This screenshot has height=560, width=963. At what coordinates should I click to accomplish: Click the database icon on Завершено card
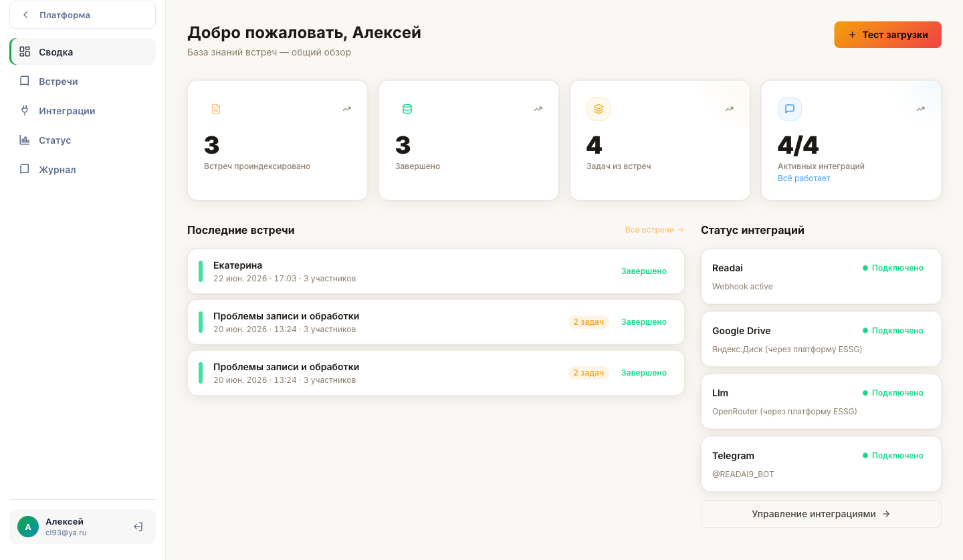pos(407,109)
